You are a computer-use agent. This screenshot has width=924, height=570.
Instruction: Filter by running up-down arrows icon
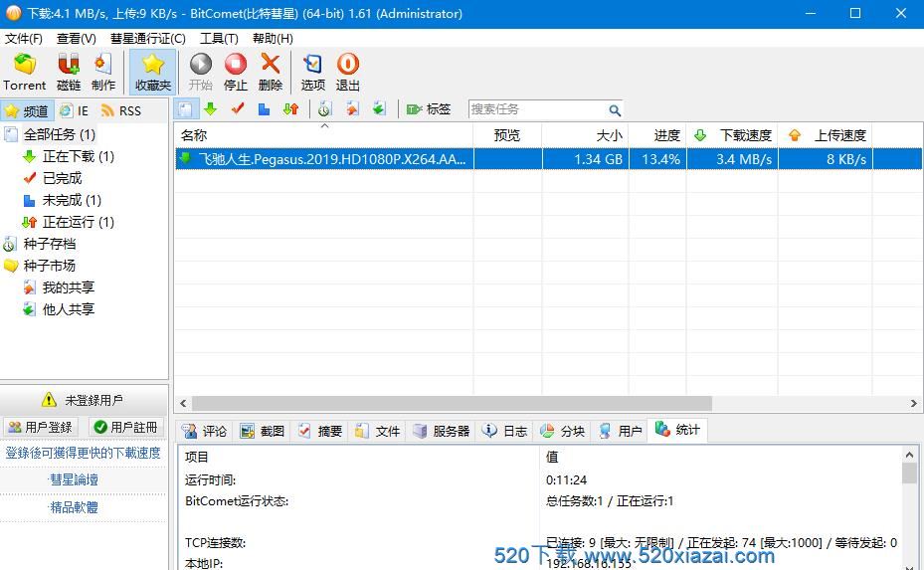[290, 109]
